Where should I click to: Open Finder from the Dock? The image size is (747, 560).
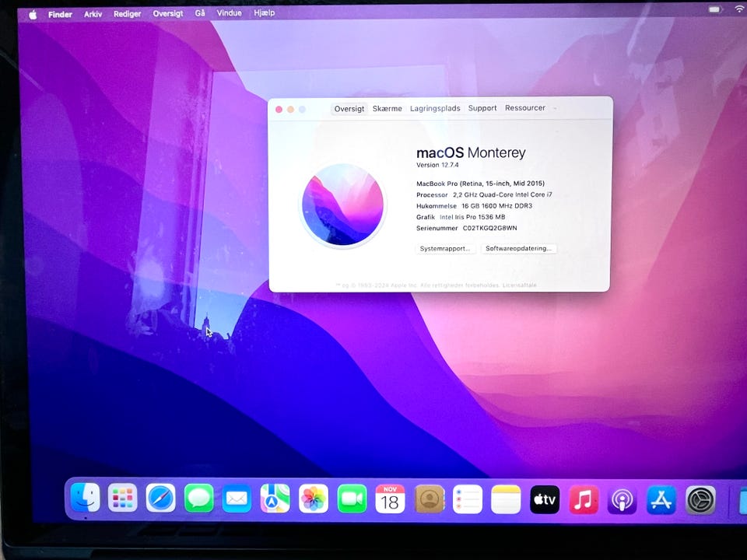point(85,499)
